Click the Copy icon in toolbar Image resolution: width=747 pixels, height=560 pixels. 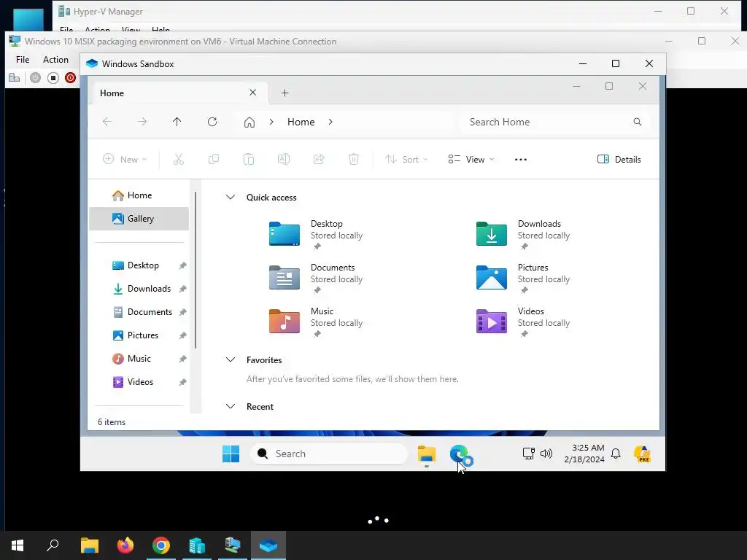[214, 159]
